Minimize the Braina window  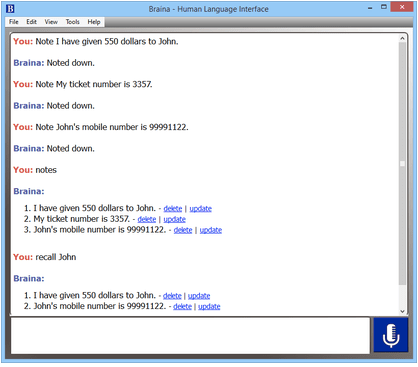(x=370, y=8)
